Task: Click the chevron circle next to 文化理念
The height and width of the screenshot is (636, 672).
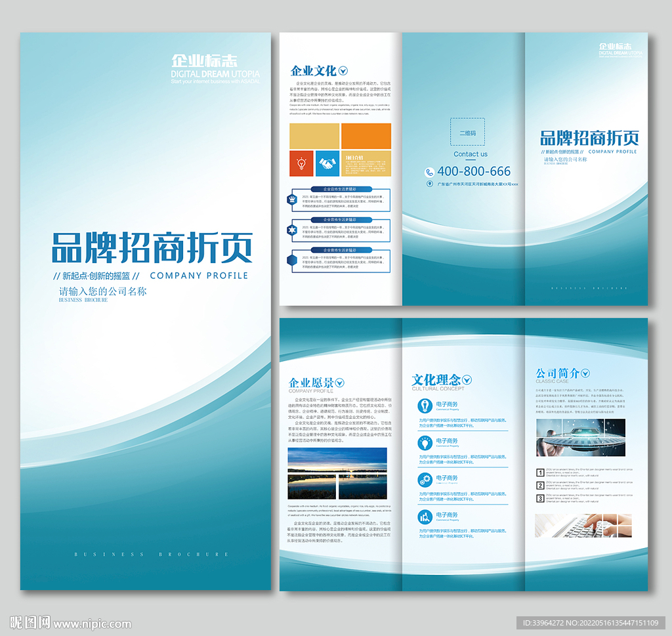Action: point(467,380)
